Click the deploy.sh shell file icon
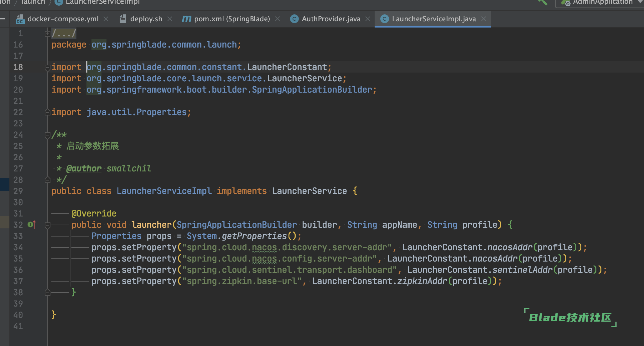 [x=123, y=19]
